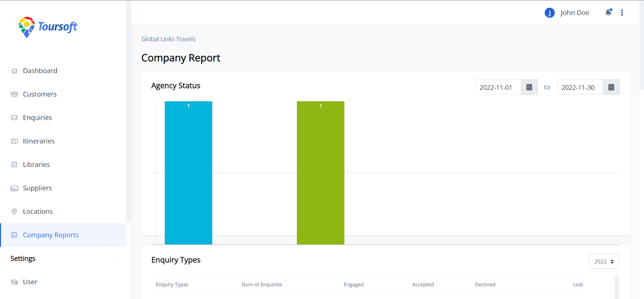The height and width of the screenshot is (299, 644).
Task: Click the Toursoft logo
Action: (47, 27)
